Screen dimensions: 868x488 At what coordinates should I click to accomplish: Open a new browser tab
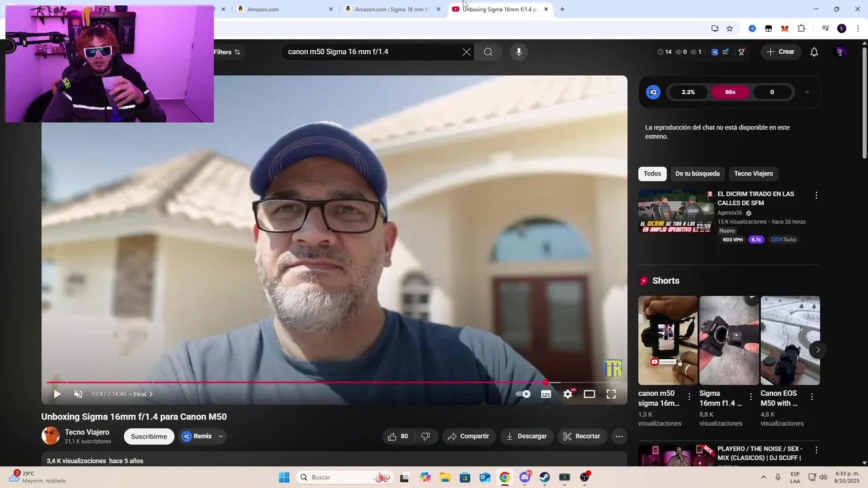pos(562,9)
